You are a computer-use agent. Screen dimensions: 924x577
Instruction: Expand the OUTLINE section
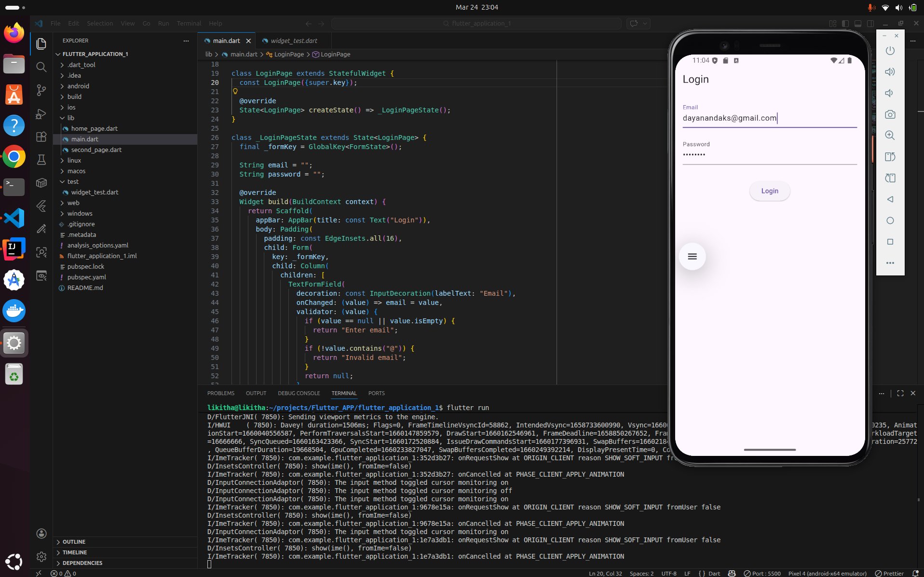tap(74, 542)
